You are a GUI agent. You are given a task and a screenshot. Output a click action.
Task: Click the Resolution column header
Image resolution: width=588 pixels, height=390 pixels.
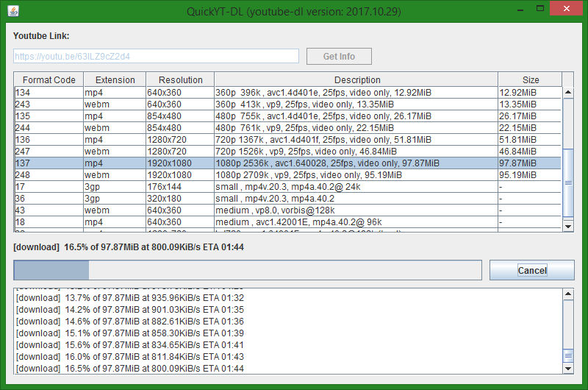[x=179, y=79]
